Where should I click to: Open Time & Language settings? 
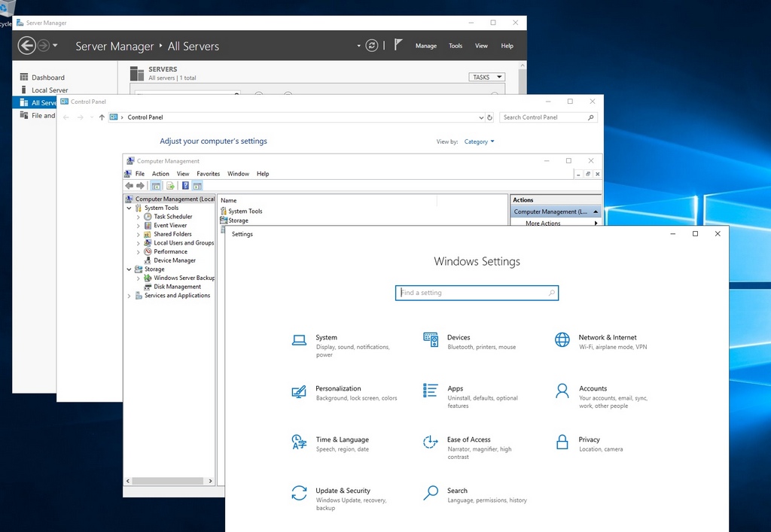coord(330,443)
